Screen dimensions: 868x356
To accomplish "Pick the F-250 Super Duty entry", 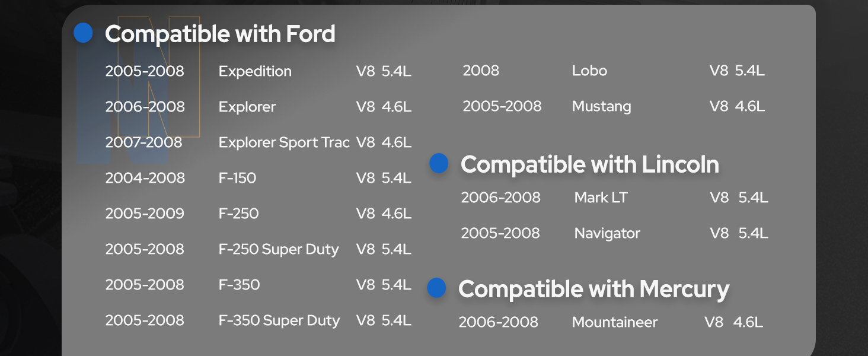I will pyautogui.click(x=279, y=249).
